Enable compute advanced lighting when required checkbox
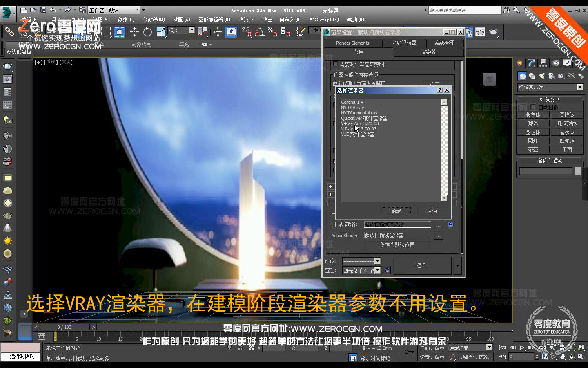 336,64
